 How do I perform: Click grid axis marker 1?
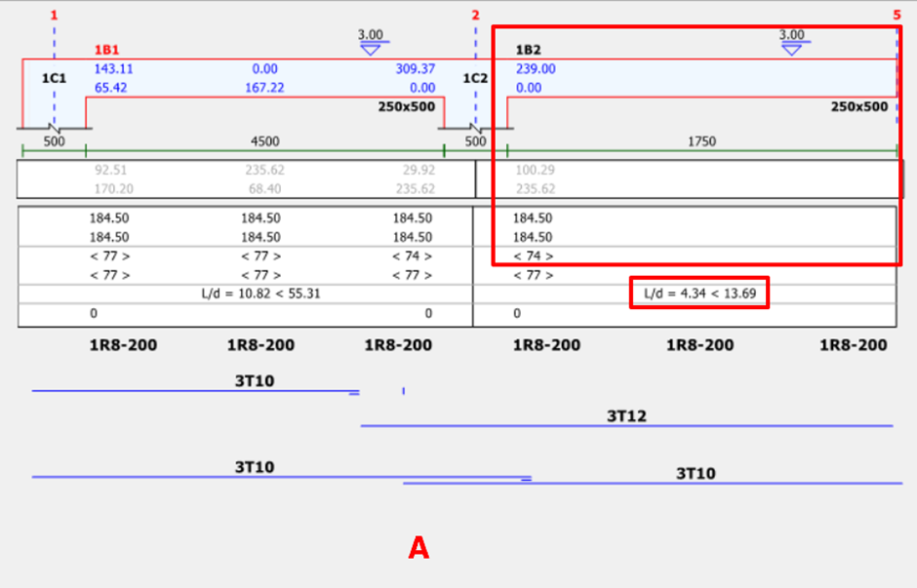click(54, 15)
